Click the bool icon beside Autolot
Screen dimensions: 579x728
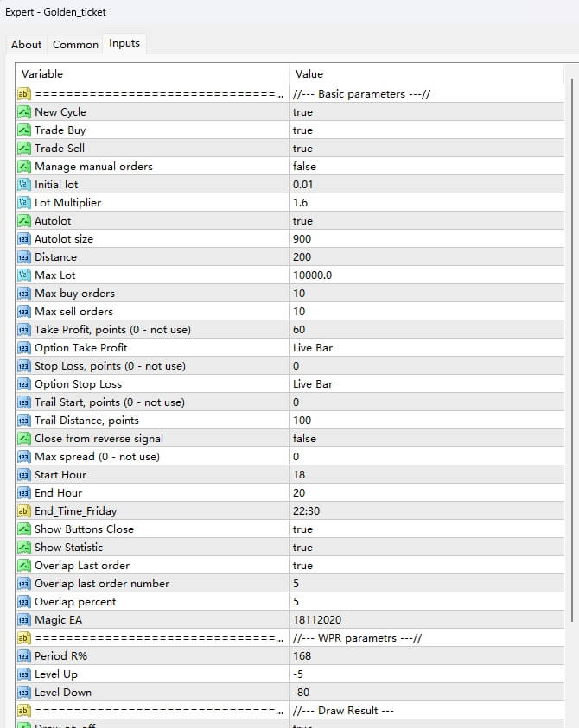pos(23,220)
